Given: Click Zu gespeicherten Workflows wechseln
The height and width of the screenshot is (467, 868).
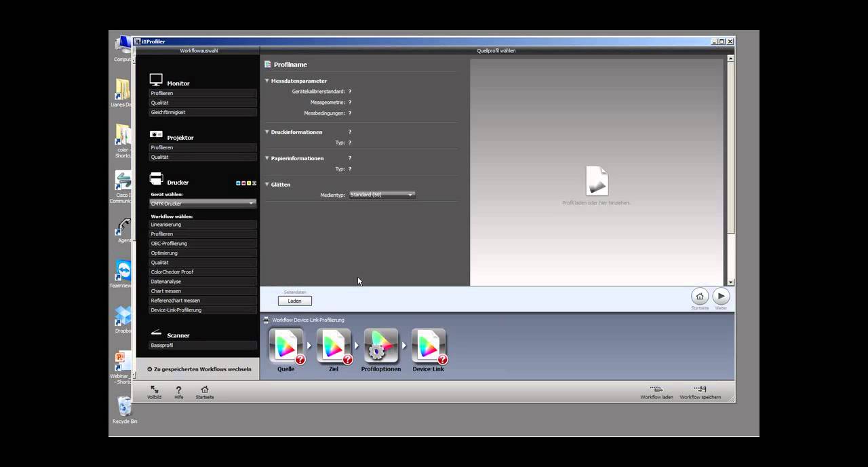Looking at the screenshot, I should point(199,369).
